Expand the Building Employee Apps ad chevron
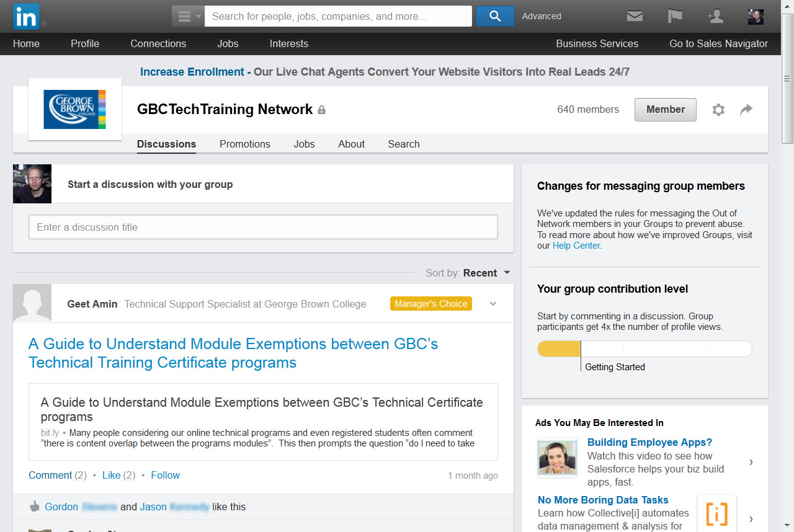 (x=751, y=462)
